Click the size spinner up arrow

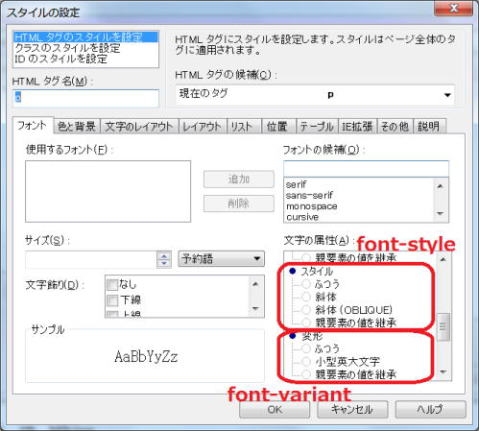164,256
